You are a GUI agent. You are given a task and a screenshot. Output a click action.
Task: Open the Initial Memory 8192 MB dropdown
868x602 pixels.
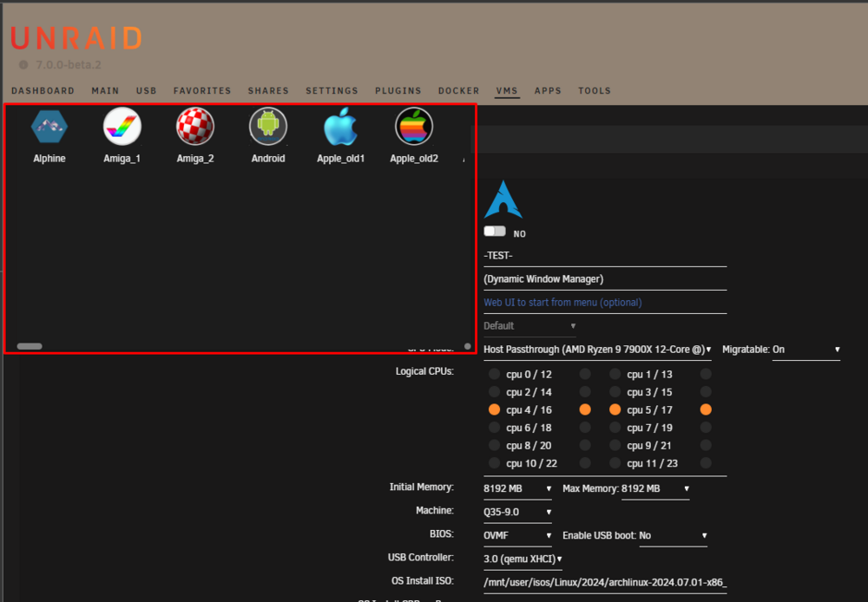(517, 489)
